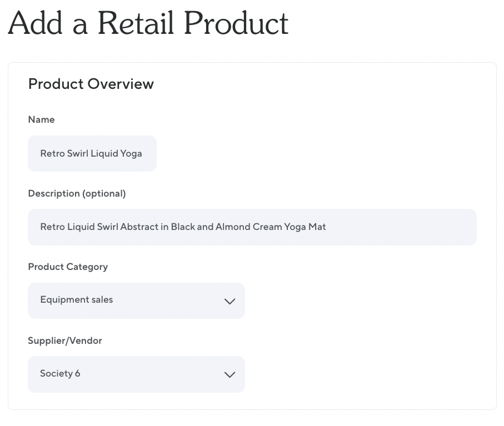
Task: Click the "Equipment sales" selected value text
Action: point(76,299)
